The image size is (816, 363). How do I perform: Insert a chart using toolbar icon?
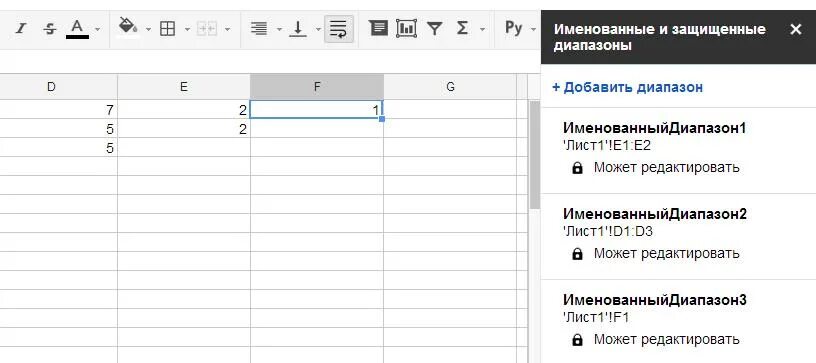406,28
